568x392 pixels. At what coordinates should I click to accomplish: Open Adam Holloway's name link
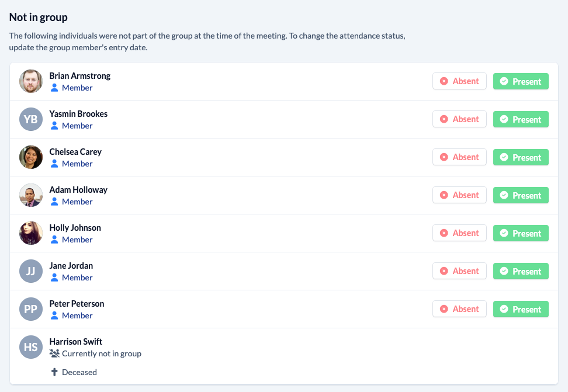pos(78,190)
